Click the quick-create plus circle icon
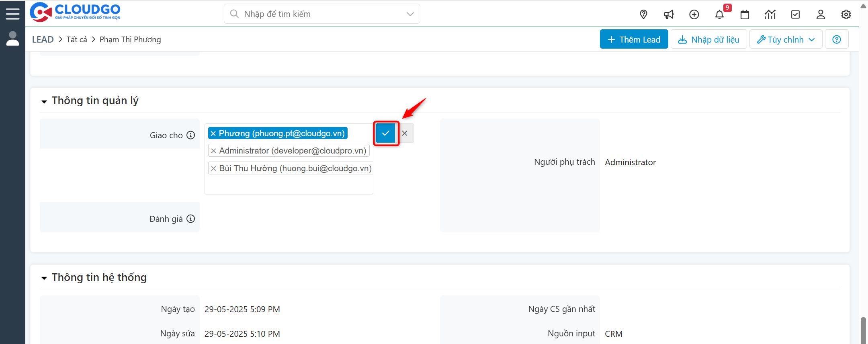The width and height of the screenshot is (868, 344). 694,14
